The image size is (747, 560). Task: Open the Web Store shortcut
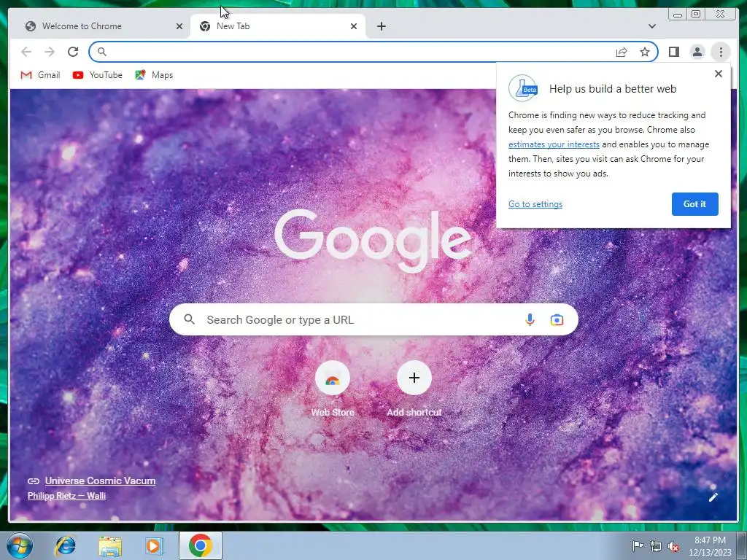click(x=333, y=389)
